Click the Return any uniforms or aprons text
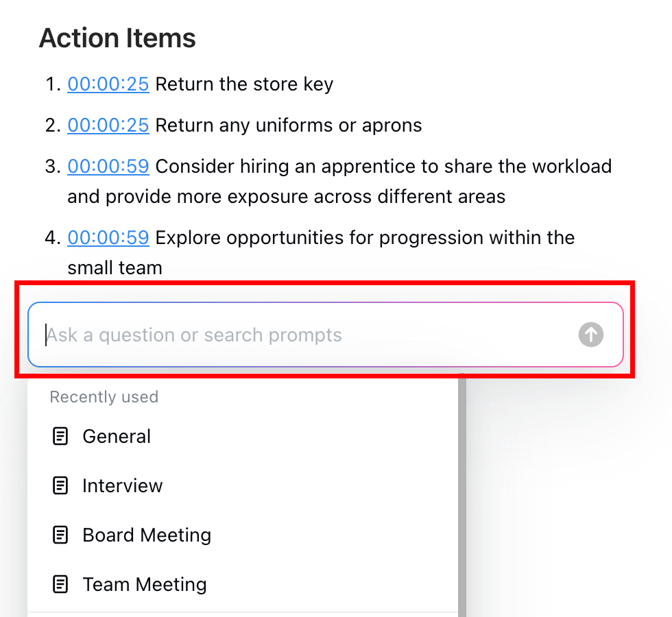 click(x=289, y=125)
